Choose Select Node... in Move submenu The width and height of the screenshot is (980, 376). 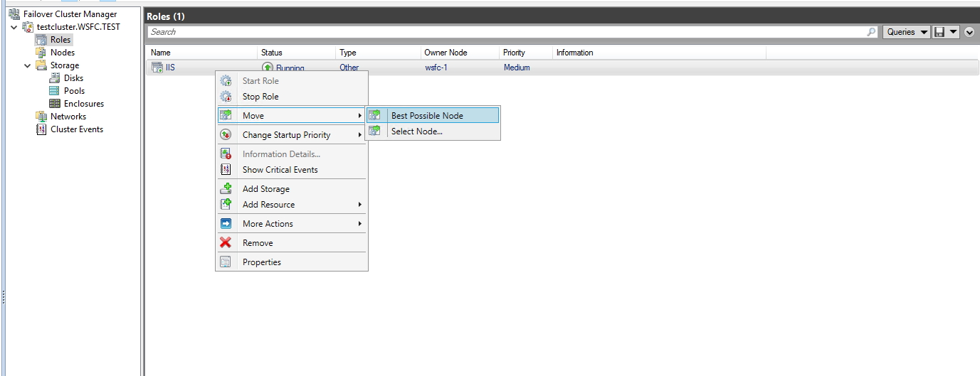pyautogui.click(x=416, y=131)
